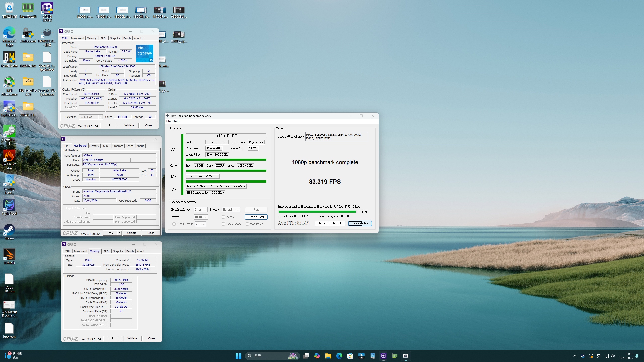The image size is (644, 362).
Task: Click the 100% benchmark progress bar
Action: (317, 212)
